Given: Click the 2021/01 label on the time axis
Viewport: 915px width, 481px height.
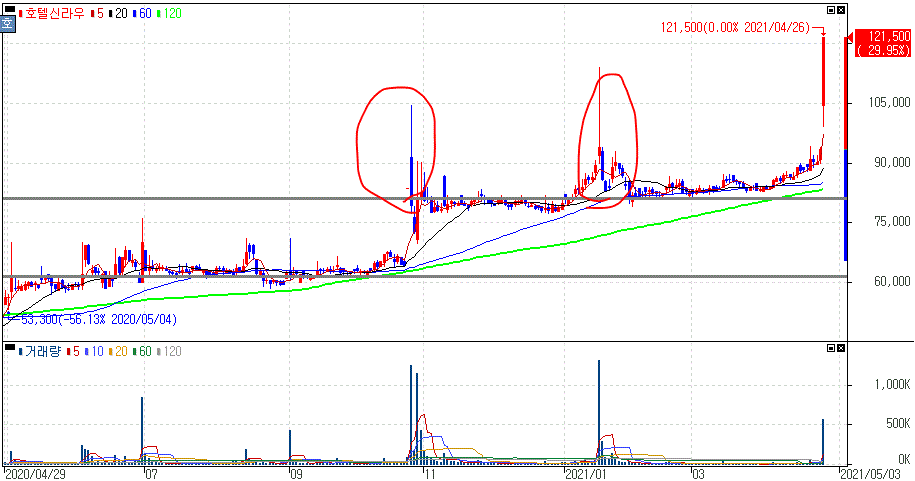Looking at the screenshot, I should pyautogui.click(x=587, y=474).
